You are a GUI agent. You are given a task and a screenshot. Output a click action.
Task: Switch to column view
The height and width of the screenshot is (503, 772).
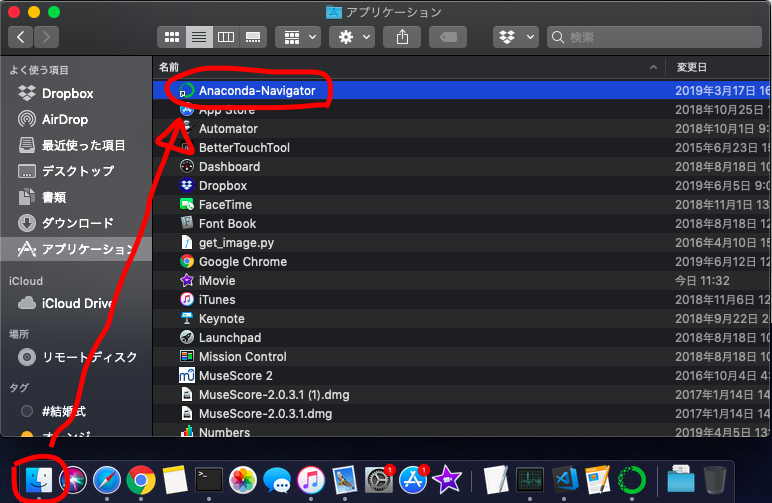pyautogui.click(x=226, y=37)
